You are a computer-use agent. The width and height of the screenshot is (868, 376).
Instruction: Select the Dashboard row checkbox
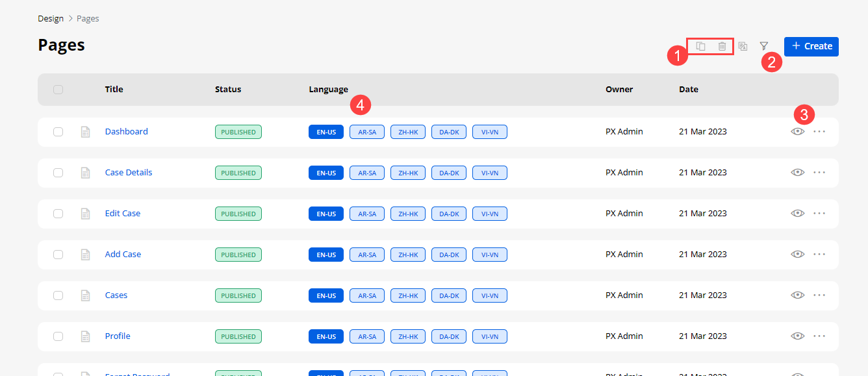pos(58,132)
